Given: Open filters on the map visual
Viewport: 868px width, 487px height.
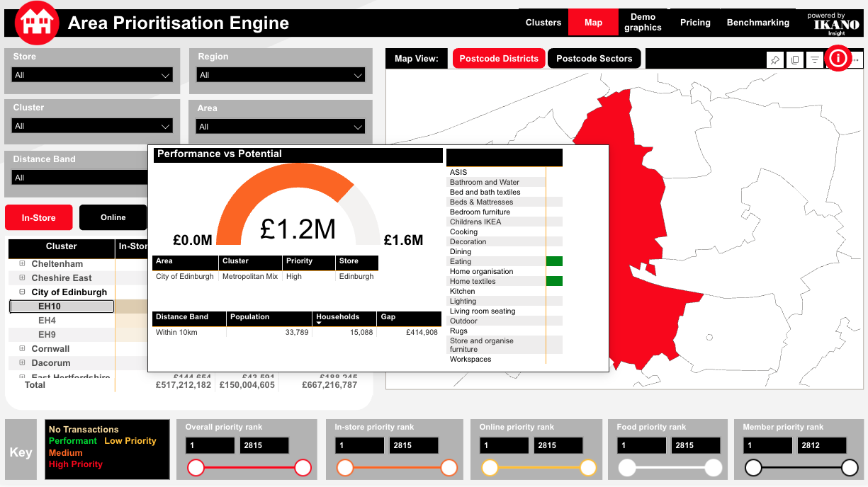Looking at the screenshot, I should tap(816, 60).
